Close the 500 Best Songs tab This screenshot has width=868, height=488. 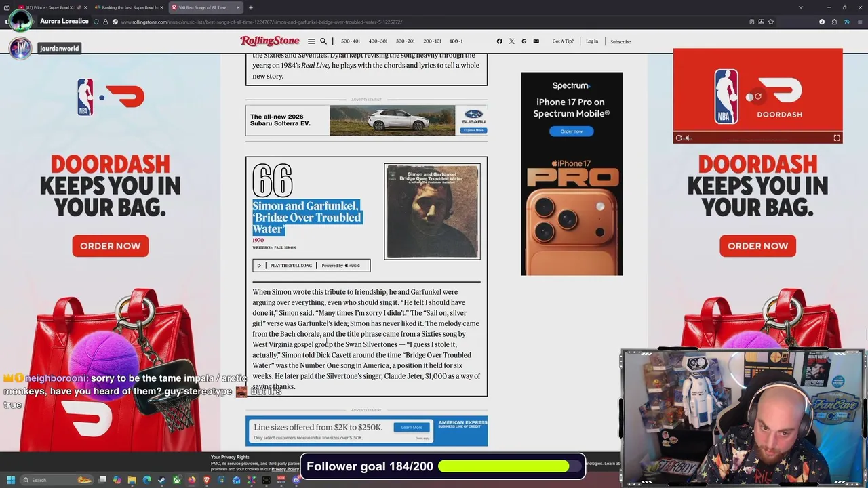(238, 7)
